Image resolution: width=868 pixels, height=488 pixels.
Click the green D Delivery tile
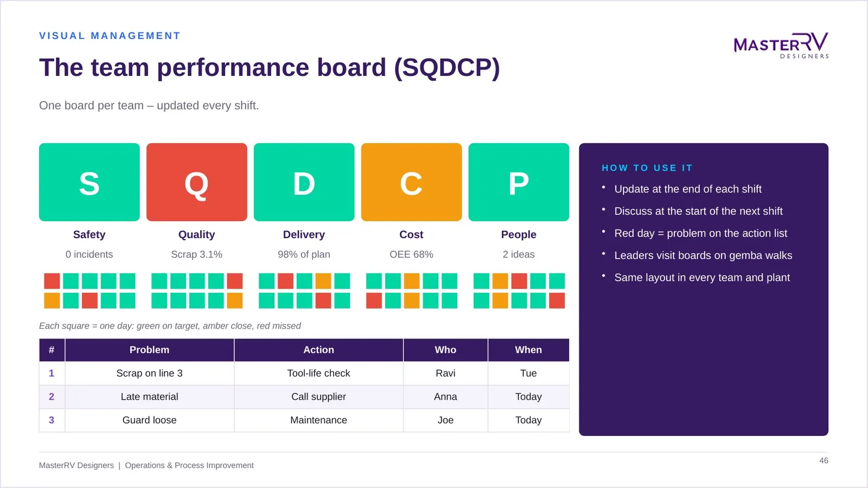(x=304, y=182)
